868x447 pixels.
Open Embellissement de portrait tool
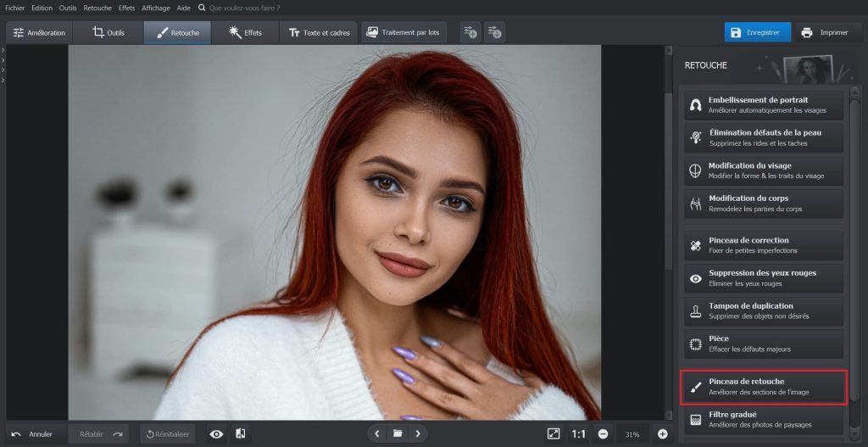[x=764, y=104]
